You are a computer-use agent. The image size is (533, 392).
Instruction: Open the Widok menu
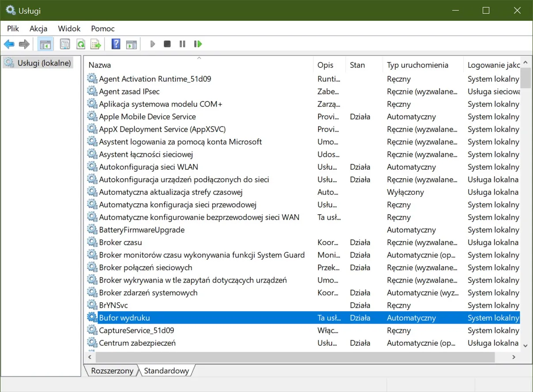click(x=69, y=28)
